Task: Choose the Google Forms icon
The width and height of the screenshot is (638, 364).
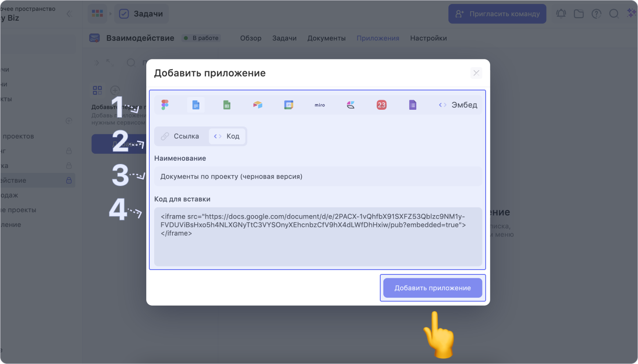Action: [412, 105]
